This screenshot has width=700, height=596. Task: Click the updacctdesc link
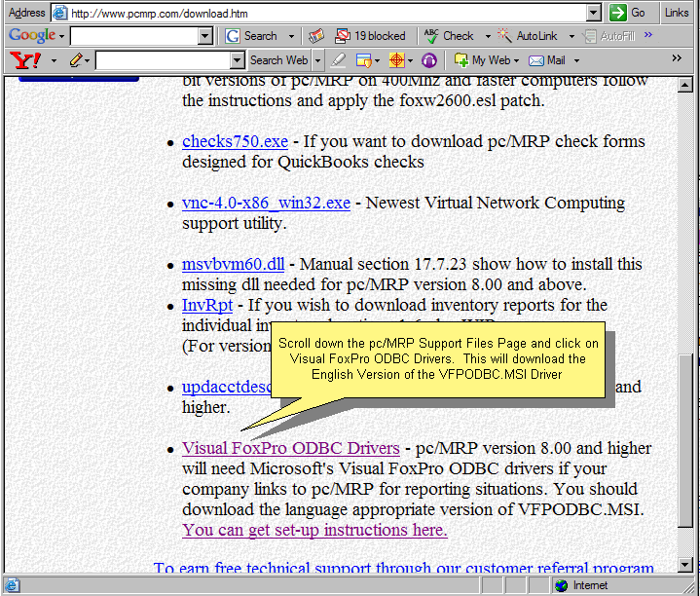[226, 387]
